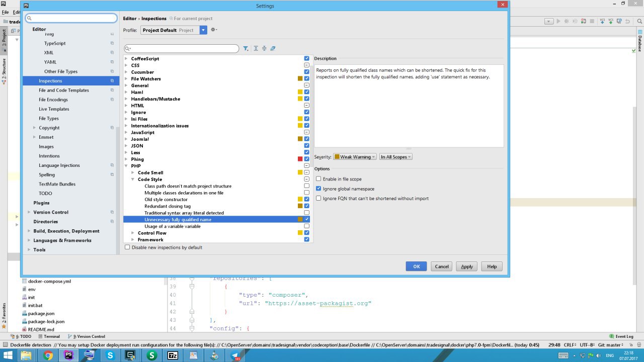Click the reset-to-empty eraser icon
Screen dimensions: 644x362
click(273, 49)
